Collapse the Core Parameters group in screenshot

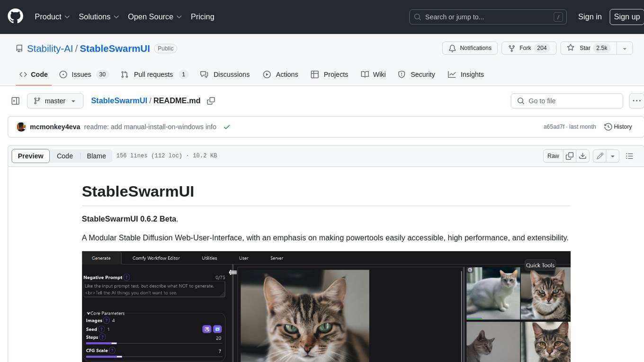[105, 313]
